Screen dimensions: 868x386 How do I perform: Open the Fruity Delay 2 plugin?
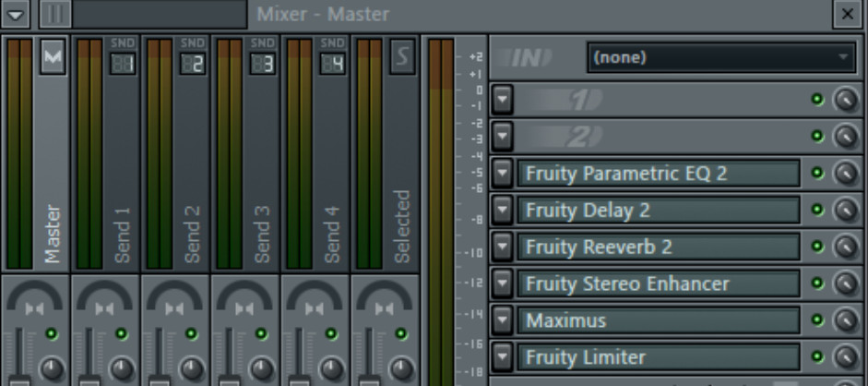pyautogui.click(x=659, y=211)
